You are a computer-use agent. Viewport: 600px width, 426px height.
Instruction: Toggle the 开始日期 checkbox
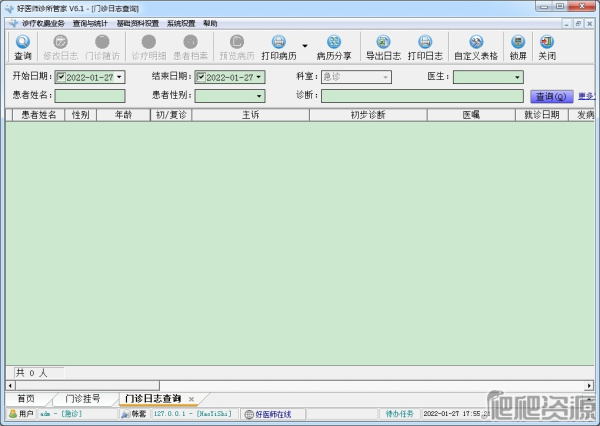pos(61,77)
